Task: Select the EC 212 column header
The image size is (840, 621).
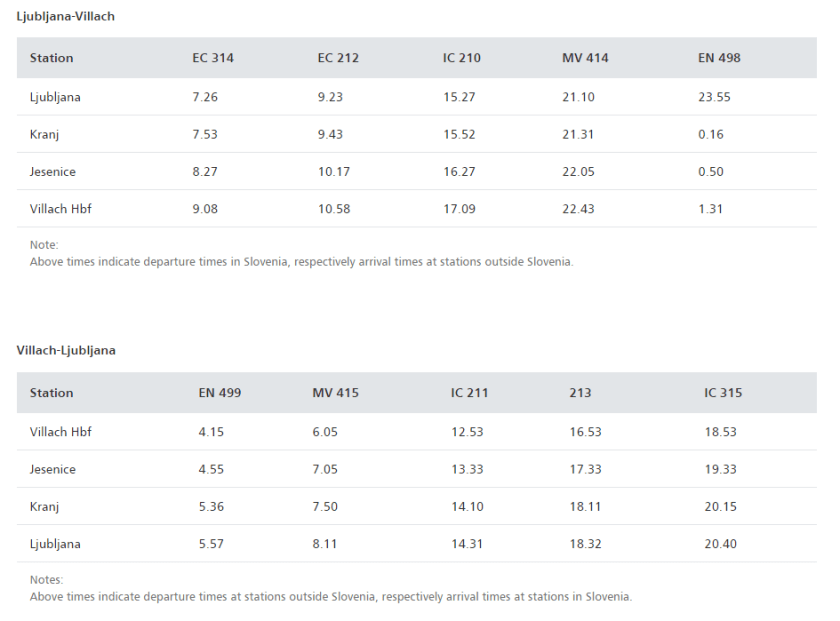Action: pyautogui.click(x=338, y=58)
